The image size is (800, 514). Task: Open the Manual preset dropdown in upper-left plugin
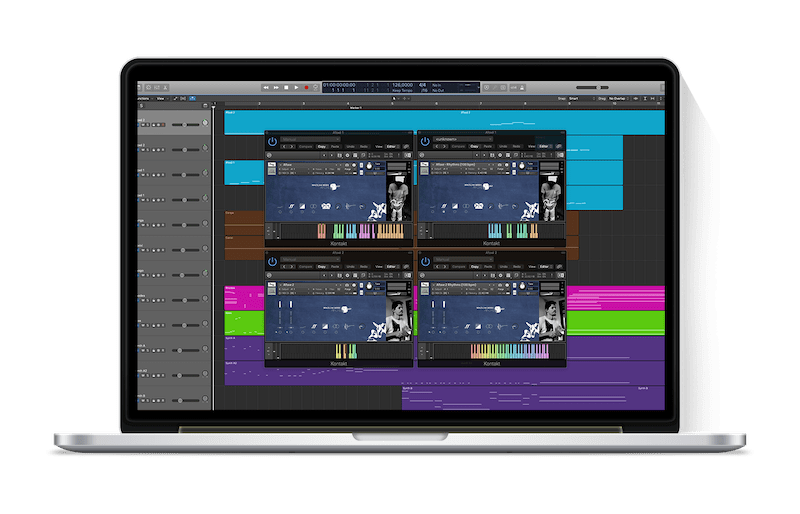pos(310,139)
